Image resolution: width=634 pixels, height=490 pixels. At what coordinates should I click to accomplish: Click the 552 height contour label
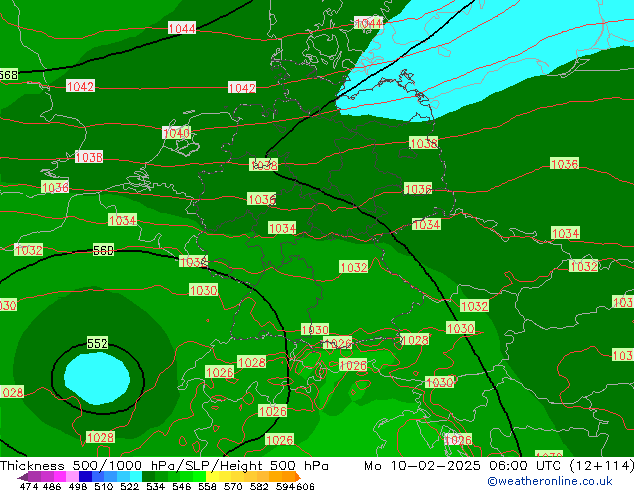pos(97,343)
